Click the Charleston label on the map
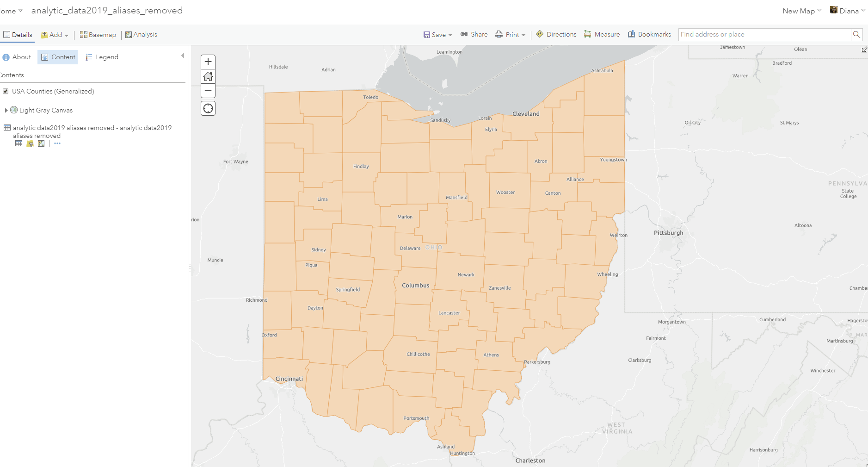 point(530,461)
